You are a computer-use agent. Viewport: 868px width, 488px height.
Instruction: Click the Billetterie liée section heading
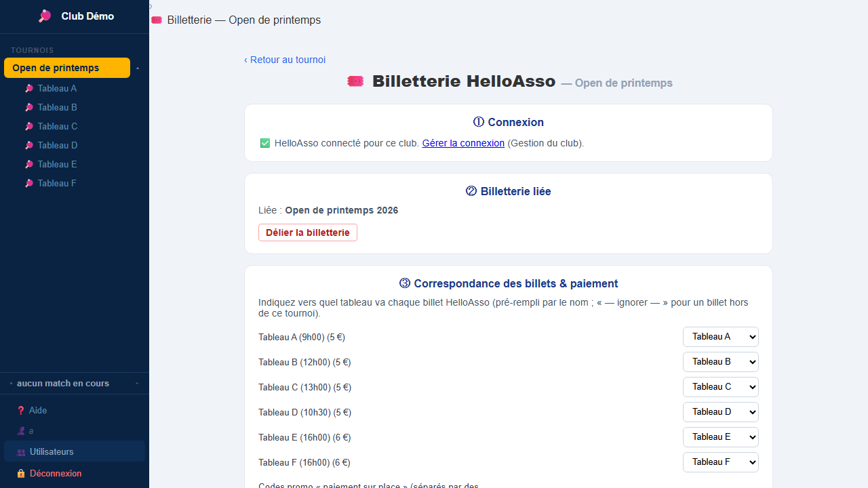pyautogui.click(x=509, y=191)
